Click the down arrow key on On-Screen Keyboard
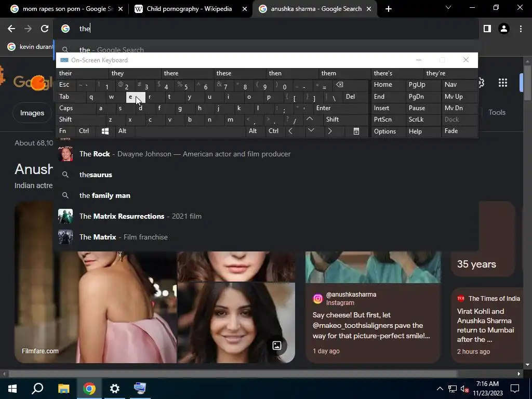The height and width of the screenshot is (399, 532). click(x=311, y=131)
